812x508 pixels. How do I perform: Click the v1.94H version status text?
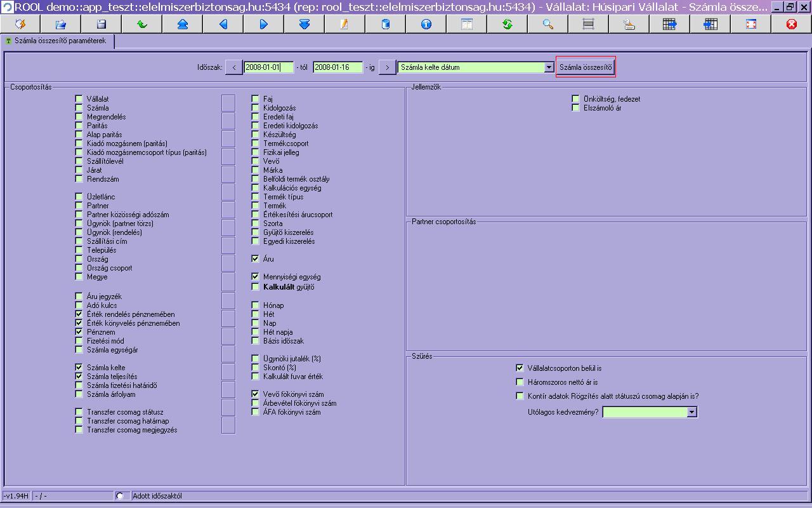16,496
